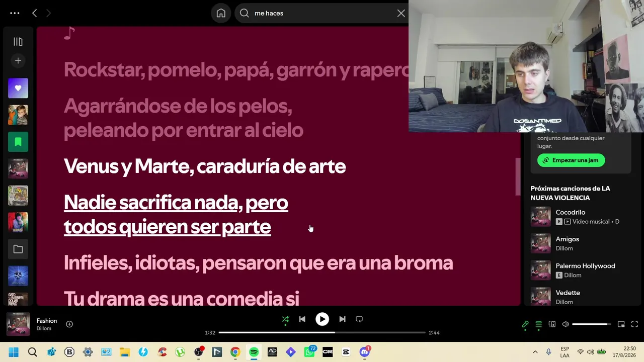
Task: Seek within the song progress bar
Action: pyautogui.click(x=322, y=332)
